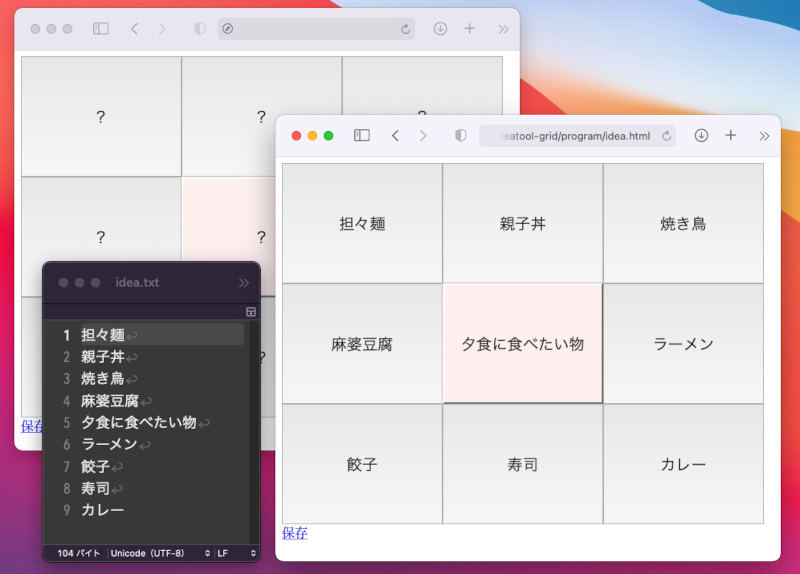Open new tab in front Safari window
Viewport: 800px width, 574px height.
point(731,135)
